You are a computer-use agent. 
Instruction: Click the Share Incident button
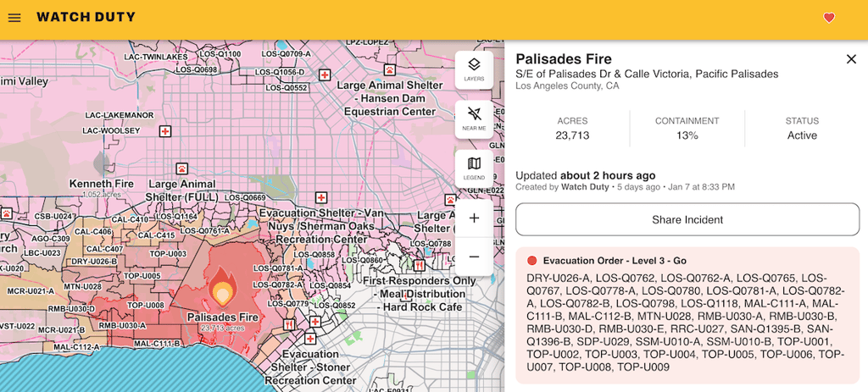pyautogui.click(x=687, y=219)
